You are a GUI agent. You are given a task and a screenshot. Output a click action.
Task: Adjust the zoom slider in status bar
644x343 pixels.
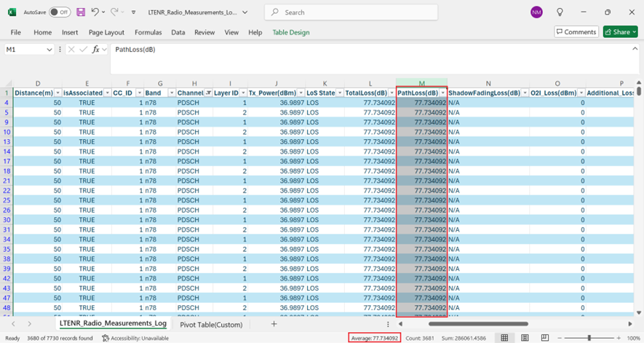click(589, 338)
